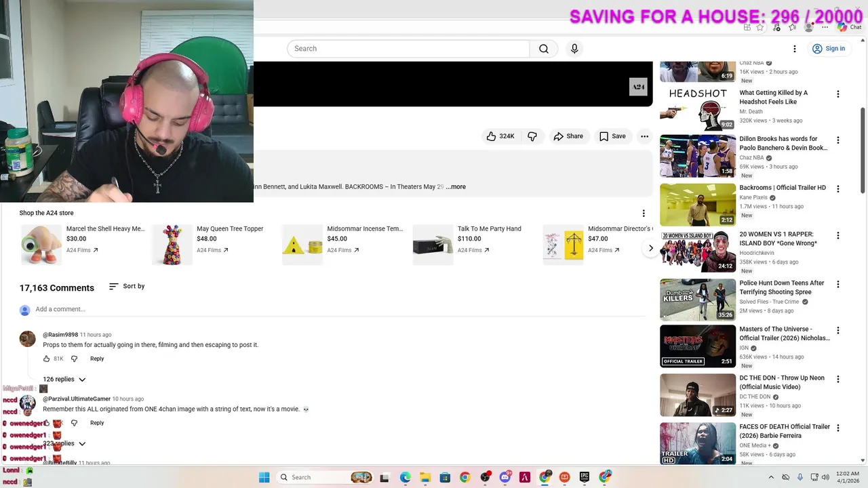Open Talk To Me Party Hand product

click(x=489, y=229)
